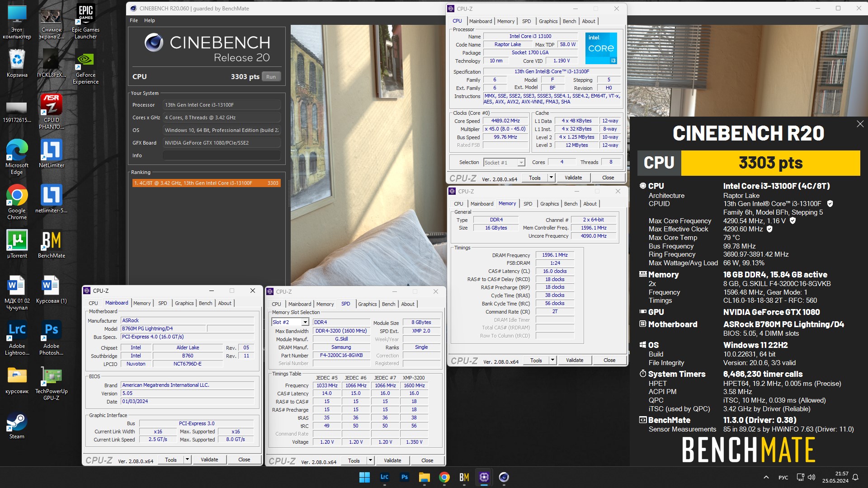Launch Adobe Photoshop desktop shortcut
The width and height of the screenshot is (868, 488).
point(51,338)
